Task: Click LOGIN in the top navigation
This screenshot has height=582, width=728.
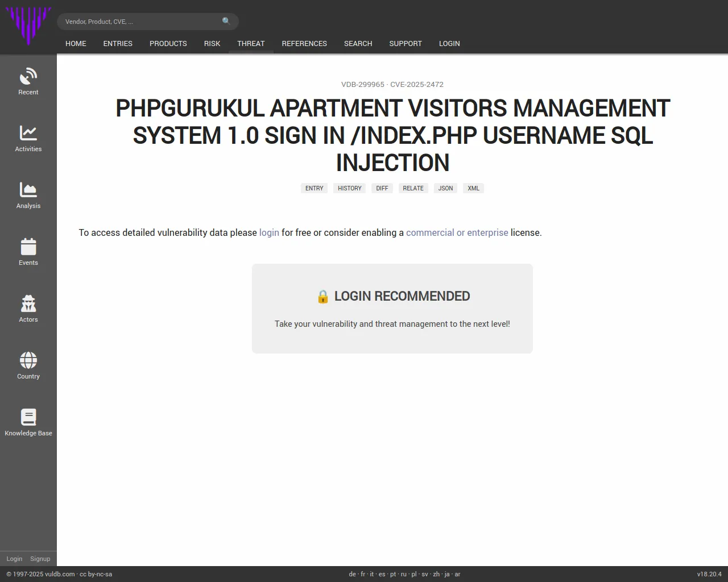Action: pyautogui.click(x=449, y=43)
